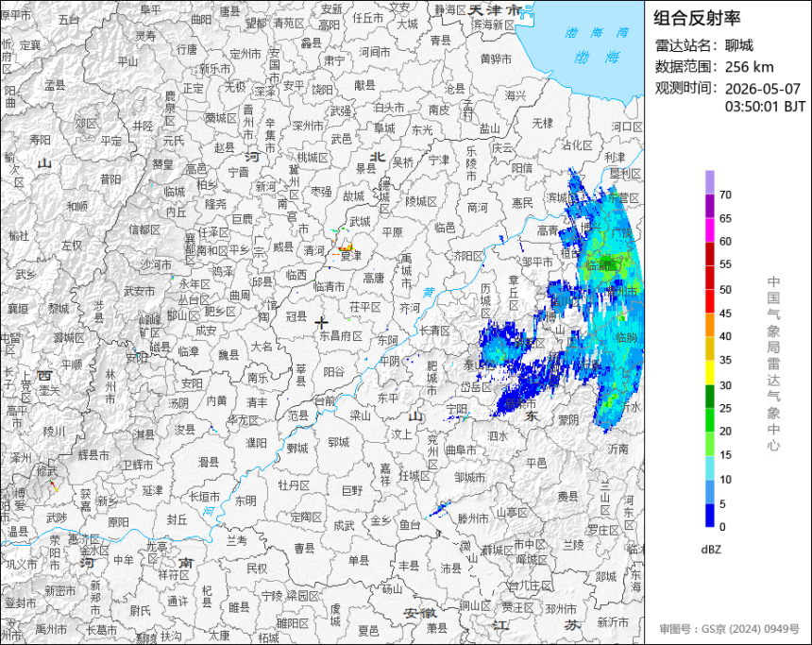This screenshot has height=645, width=812.
Task: Click the 泊头市 map label
Action: [x=389, y=108]
